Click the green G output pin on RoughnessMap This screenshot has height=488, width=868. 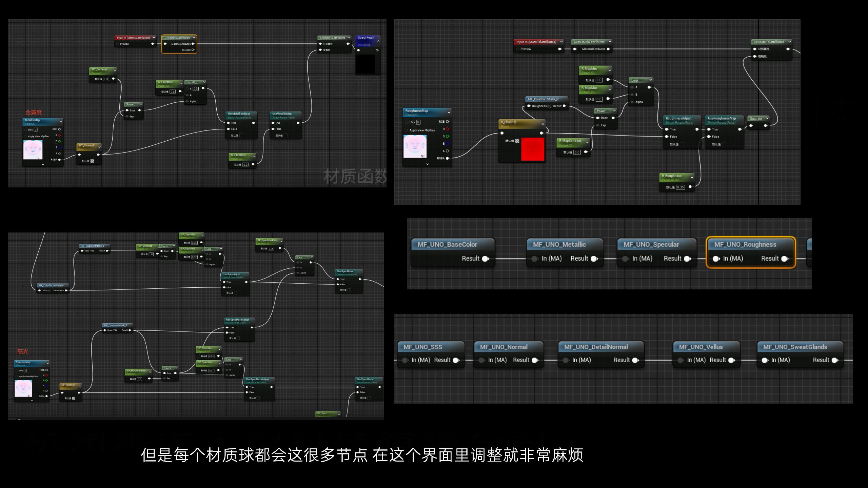pos(448,136)
